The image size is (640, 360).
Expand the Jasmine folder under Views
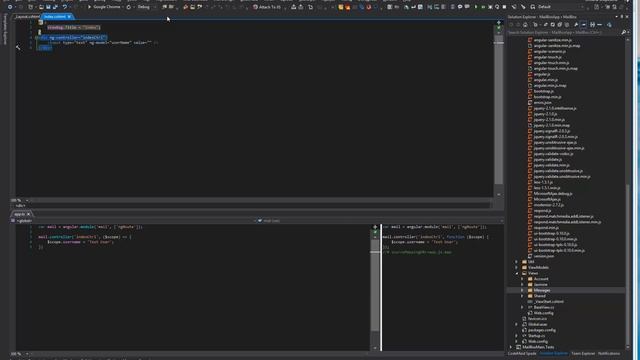point(522,284)
